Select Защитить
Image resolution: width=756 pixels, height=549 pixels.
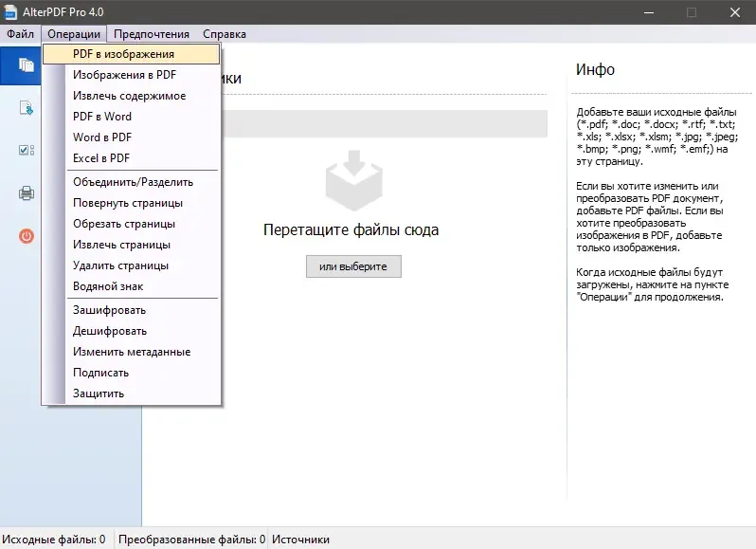[131, 393]
